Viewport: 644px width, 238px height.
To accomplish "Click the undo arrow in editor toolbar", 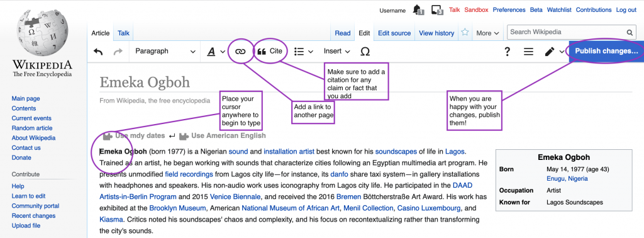I will coord(97,52).
